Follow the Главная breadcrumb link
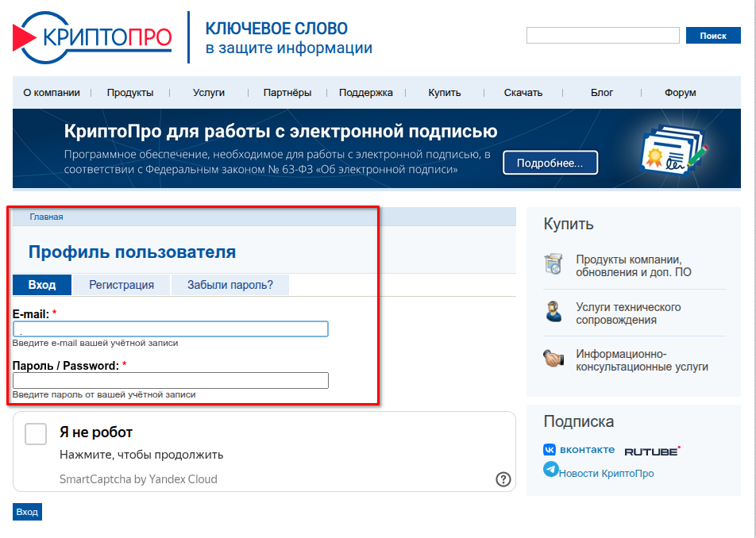This screenshot has width=756, height=538. coord(46,217)
